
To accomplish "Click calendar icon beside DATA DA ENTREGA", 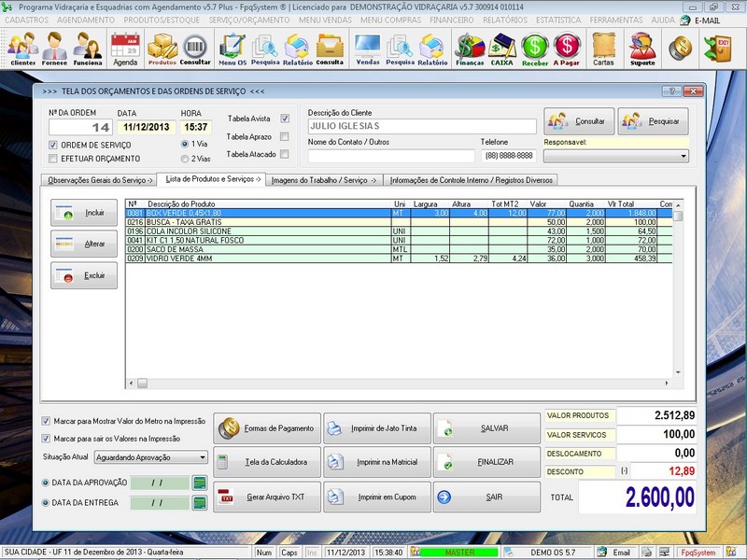I will point(199,503).
